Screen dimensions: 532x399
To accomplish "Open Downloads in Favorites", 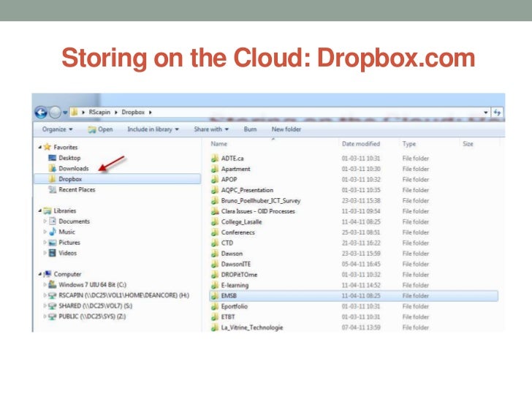I will click(74, 168).
